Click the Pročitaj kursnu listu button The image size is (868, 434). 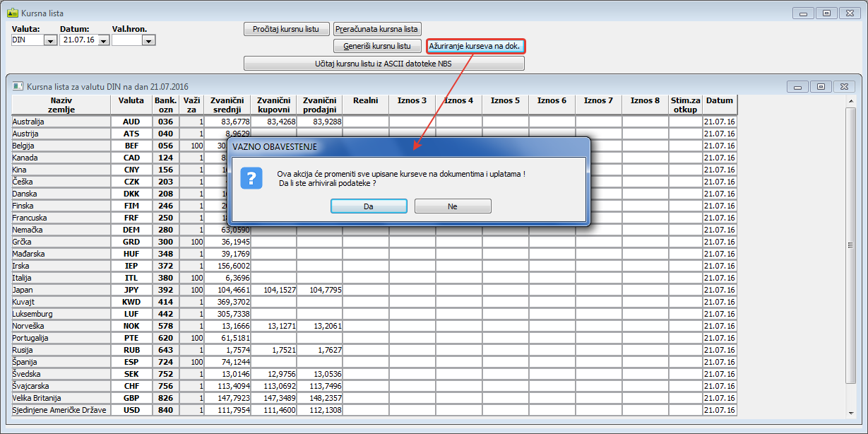(287, 29)
